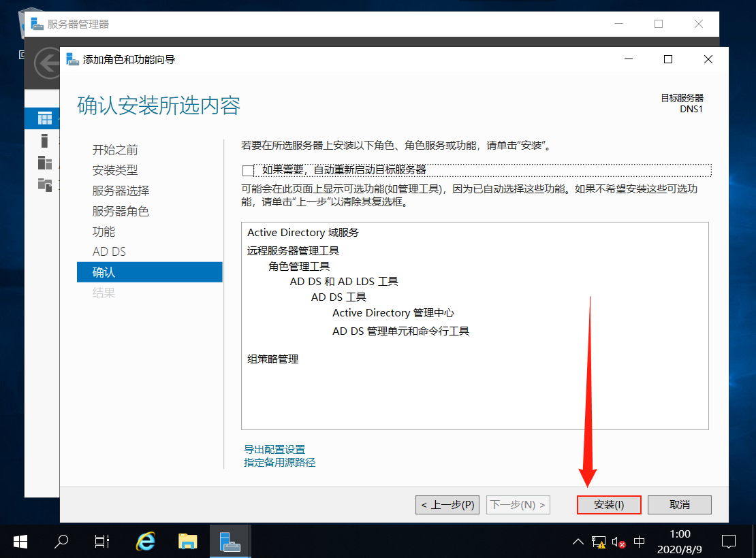Close the wizard window
Viewport: 756px width, 558px height.
(708, 59)
